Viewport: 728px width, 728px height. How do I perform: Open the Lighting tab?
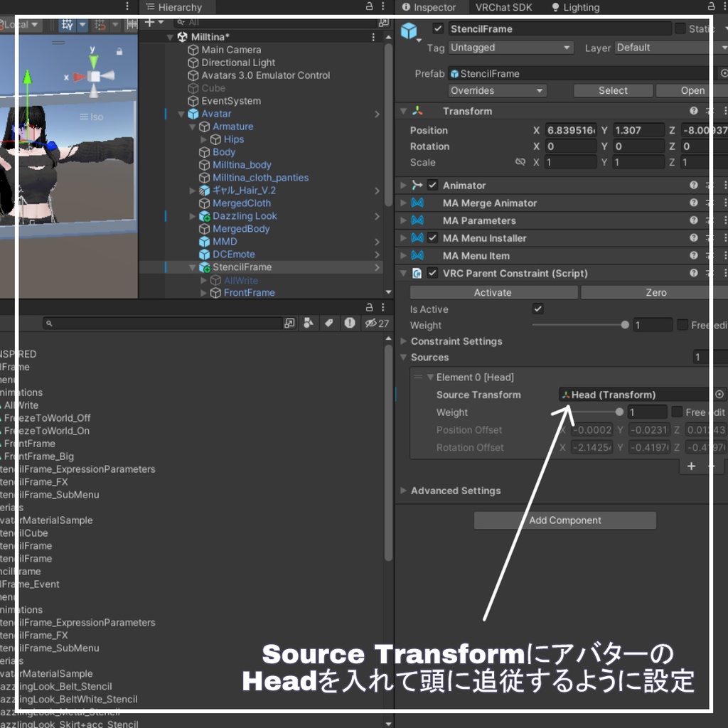[x=576, y=7]
